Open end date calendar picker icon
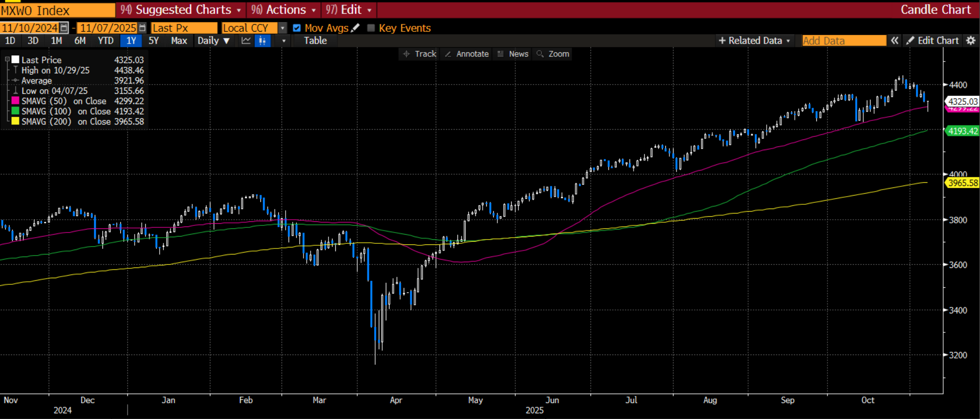This screenshot has height=419, width=980. (142, 28)
